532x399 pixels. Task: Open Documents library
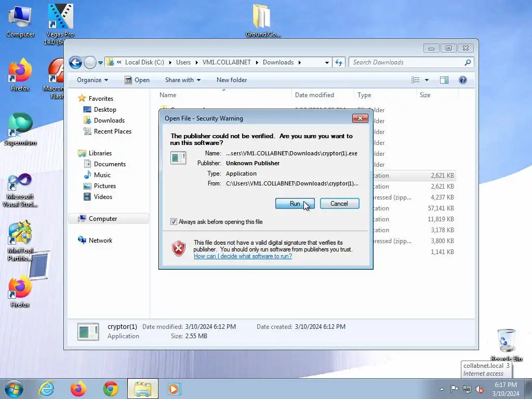110,164
